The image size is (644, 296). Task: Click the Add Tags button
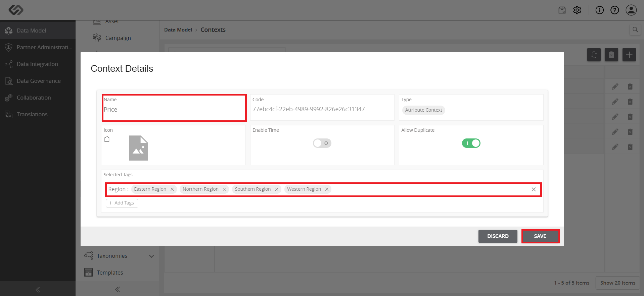point(122,203)
